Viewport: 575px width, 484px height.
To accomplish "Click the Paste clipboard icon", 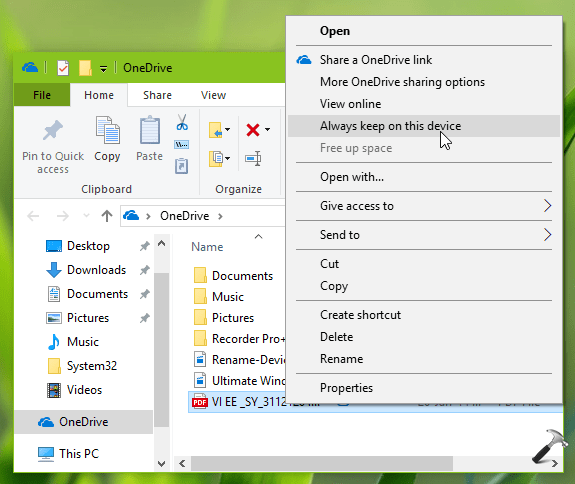I will pos(150,130).
